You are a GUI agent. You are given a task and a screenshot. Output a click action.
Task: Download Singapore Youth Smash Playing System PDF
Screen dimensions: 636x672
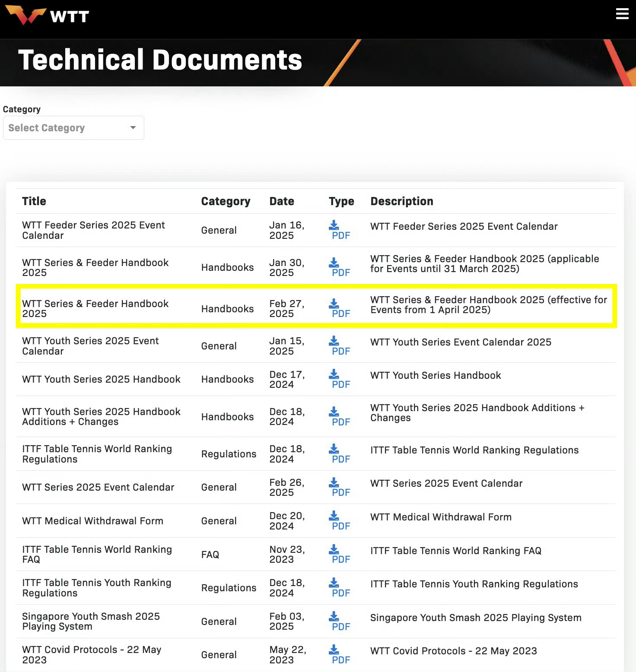pos(340,621)
